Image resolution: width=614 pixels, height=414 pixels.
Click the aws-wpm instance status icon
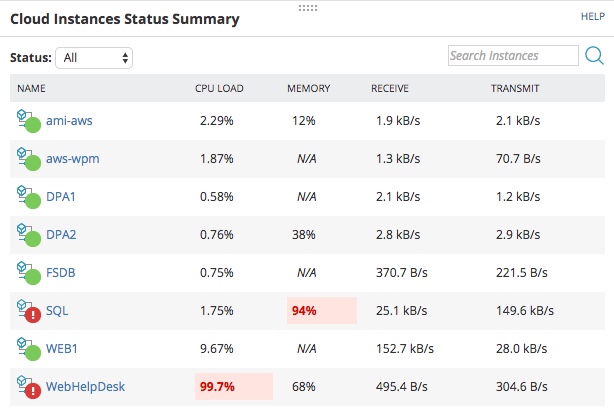(x=27, y=159)
